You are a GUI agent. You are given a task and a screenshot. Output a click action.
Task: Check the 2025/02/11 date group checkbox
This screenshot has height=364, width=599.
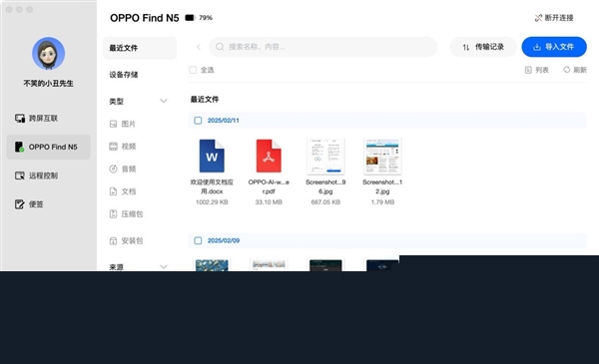click(x=198, y=121)
